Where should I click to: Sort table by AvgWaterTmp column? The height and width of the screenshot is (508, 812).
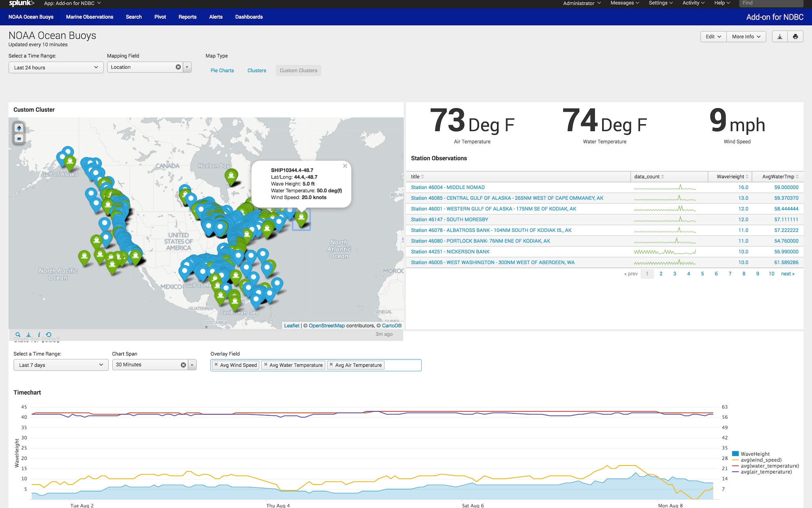780,177
